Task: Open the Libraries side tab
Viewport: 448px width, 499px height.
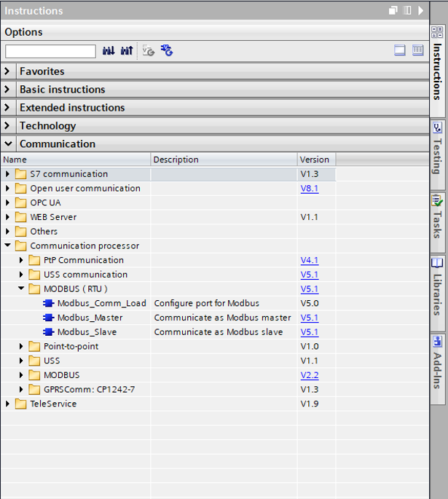Action: (438, 292)
